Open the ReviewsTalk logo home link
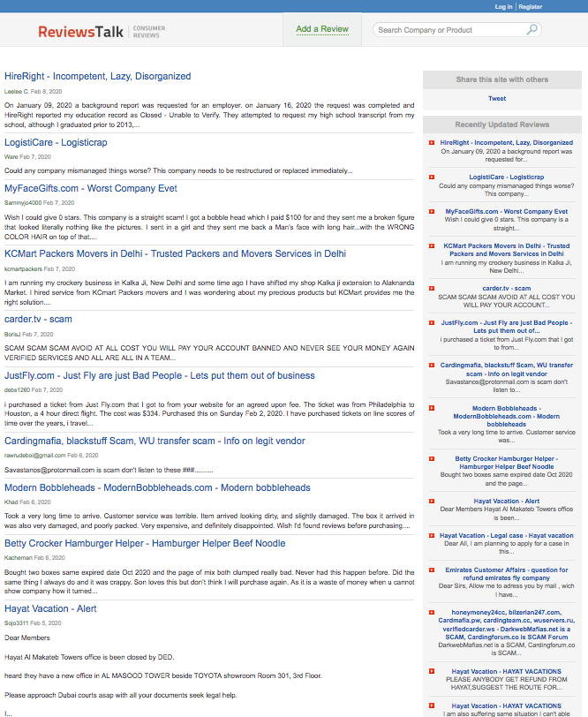Screen dimensions: 588x717 point(80,32)
